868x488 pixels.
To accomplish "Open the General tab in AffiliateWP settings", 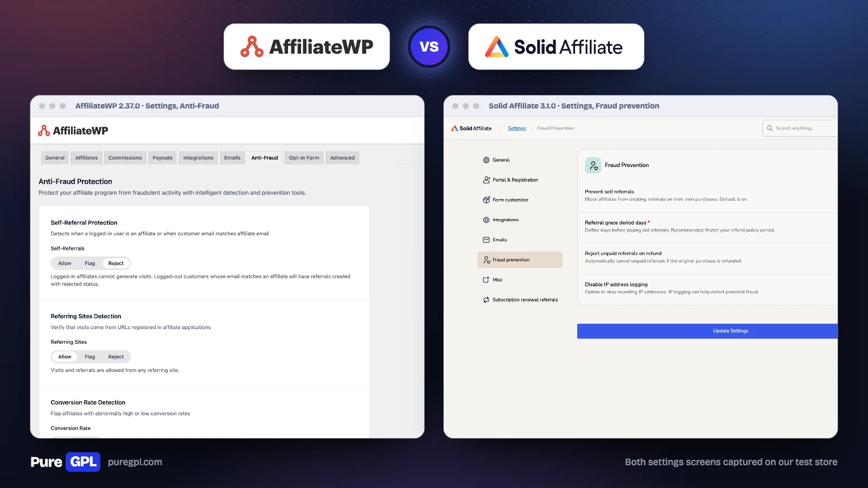I will 55,158.
